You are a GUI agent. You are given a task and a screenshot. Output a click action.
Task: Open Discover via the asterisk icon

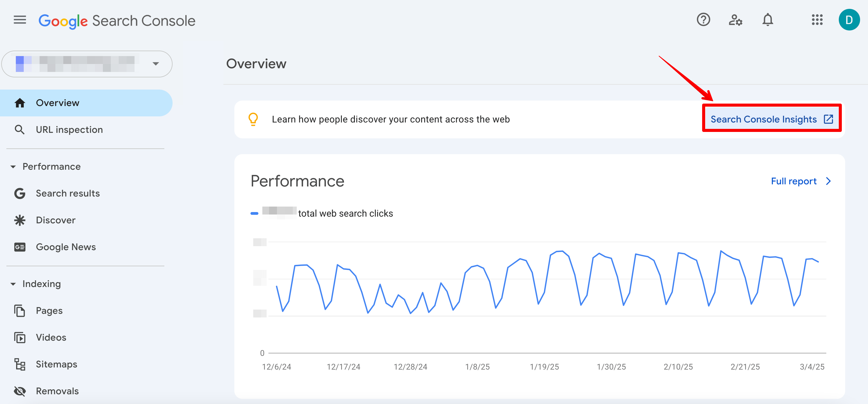tap(20, 220)
